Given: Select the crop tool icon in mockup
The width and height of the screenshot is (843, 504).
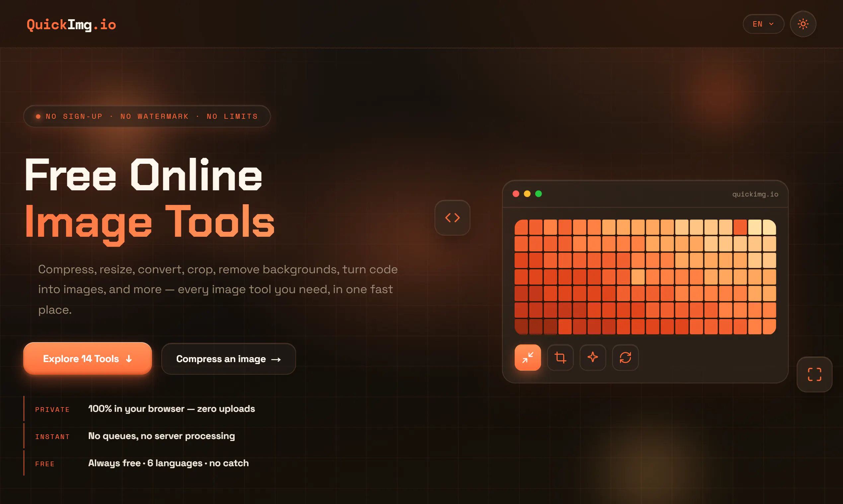Looking at the screenshot, I should 560,357.
